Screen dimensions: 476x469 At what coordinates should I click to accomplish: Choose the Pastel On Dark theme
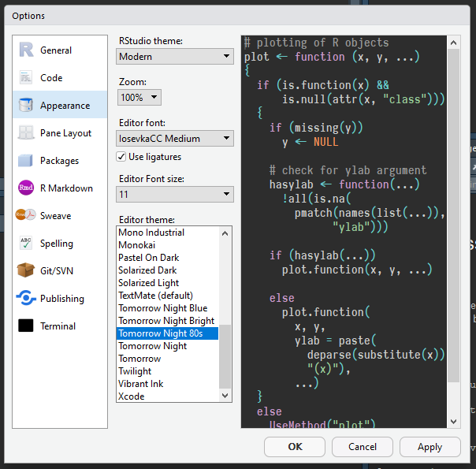pos(168,258)
